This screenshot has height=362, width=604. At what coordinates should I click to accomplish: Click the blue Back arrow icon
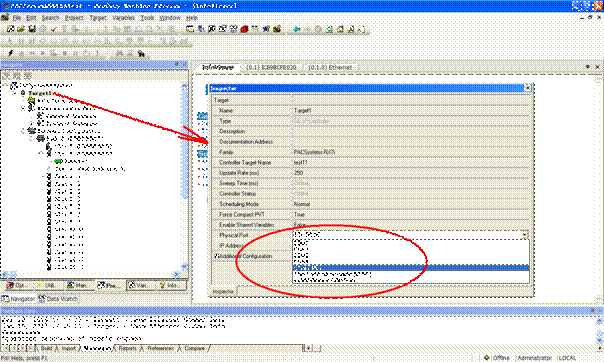click(296, 29)
